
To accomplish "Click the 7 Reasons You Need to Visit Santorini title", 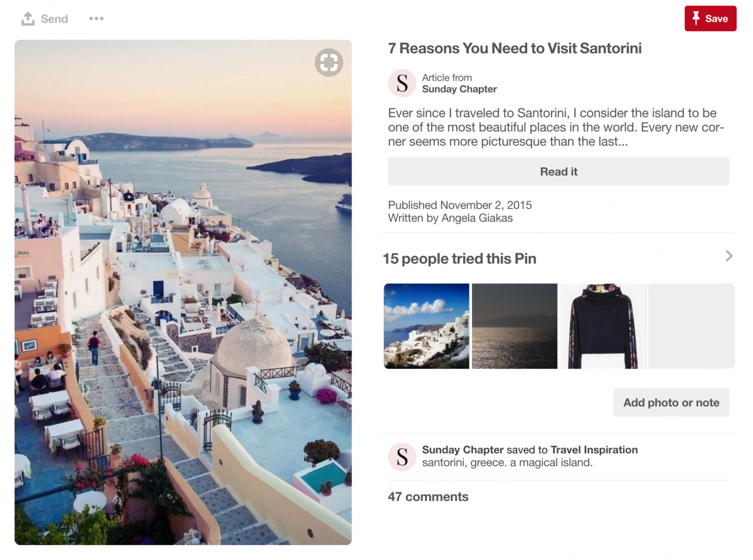I will [515, 48].
